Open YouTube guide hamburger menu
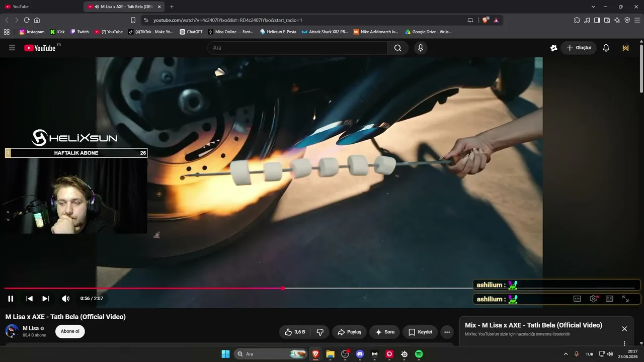 click(x=12, y=48)
